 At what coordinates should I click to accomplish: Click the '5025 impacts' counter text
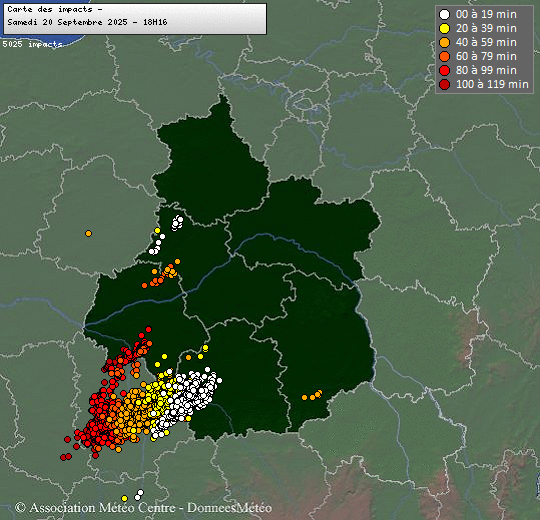(32, 44)
